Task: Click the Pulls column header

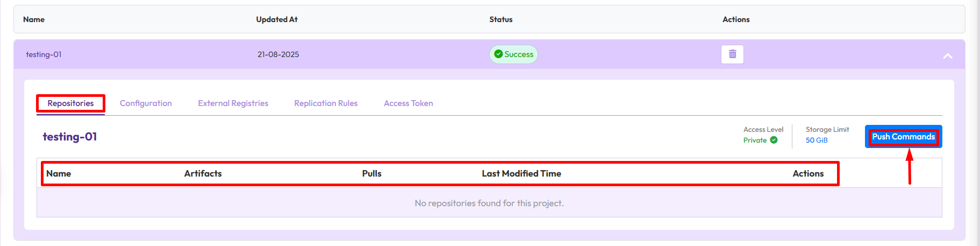Action: point(371,173)
